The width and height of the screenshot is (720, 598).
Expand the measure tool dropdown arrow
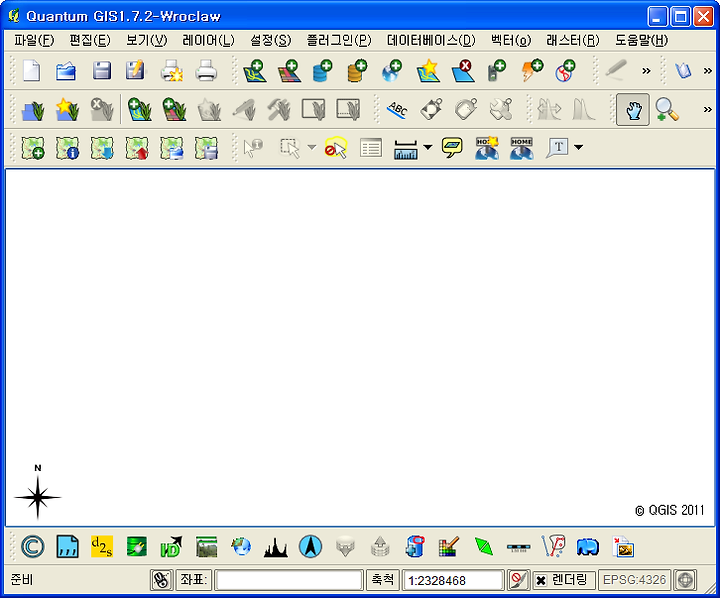[428, 147]
